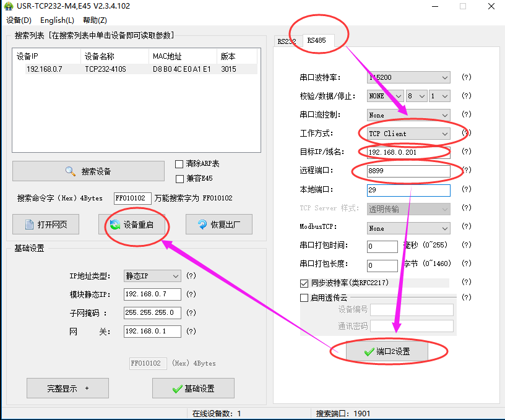
Task: Enable the Clear ARP table (清除ARP表) checkbox
Action: [179, 165]
